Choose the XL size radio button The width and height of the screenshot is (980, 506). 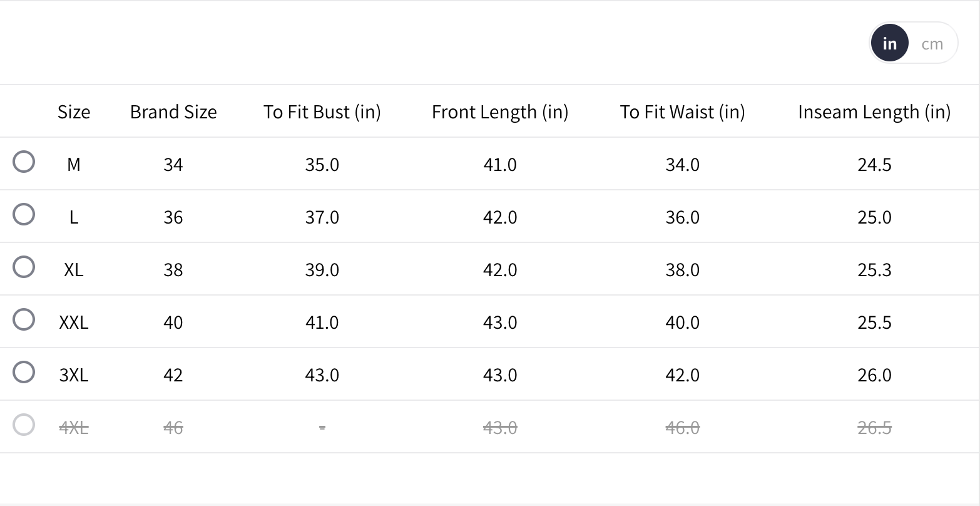(24, 267)
